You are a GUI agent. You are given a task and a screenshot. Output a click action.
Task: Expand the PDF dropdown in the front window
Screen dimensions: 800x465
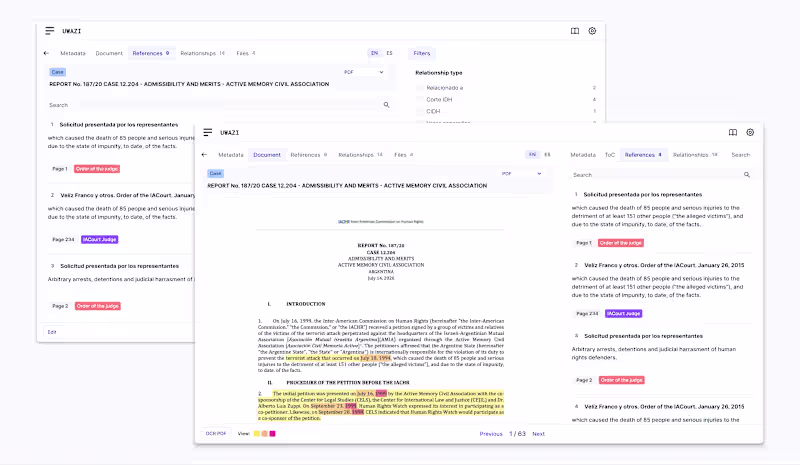click(x=521, y=174)
